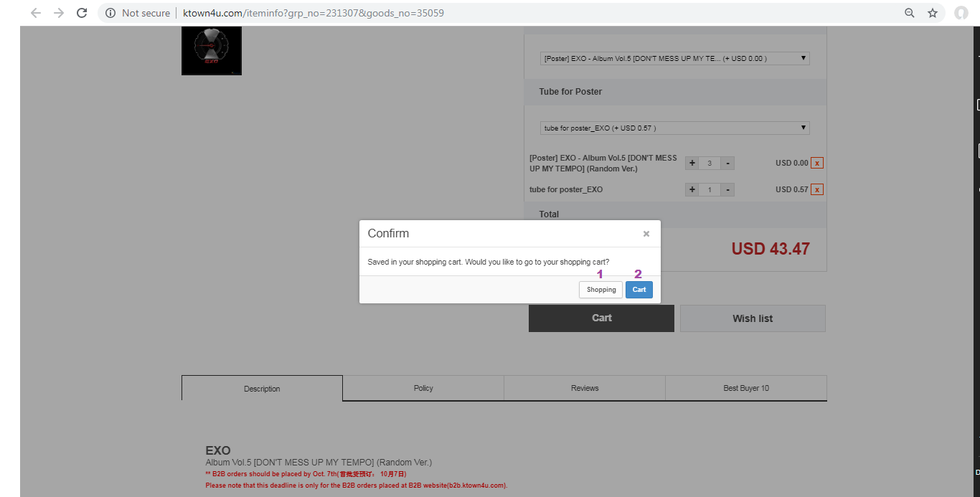Click the EXO heading in description
The image size is (980, 497).
tap(218, 450)
